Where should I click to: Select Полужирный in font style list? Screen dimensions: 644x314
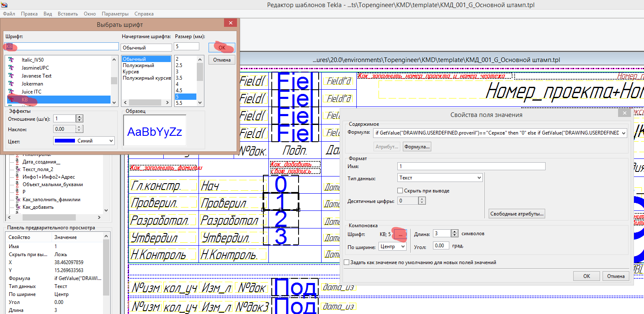[x=138, y=65]
